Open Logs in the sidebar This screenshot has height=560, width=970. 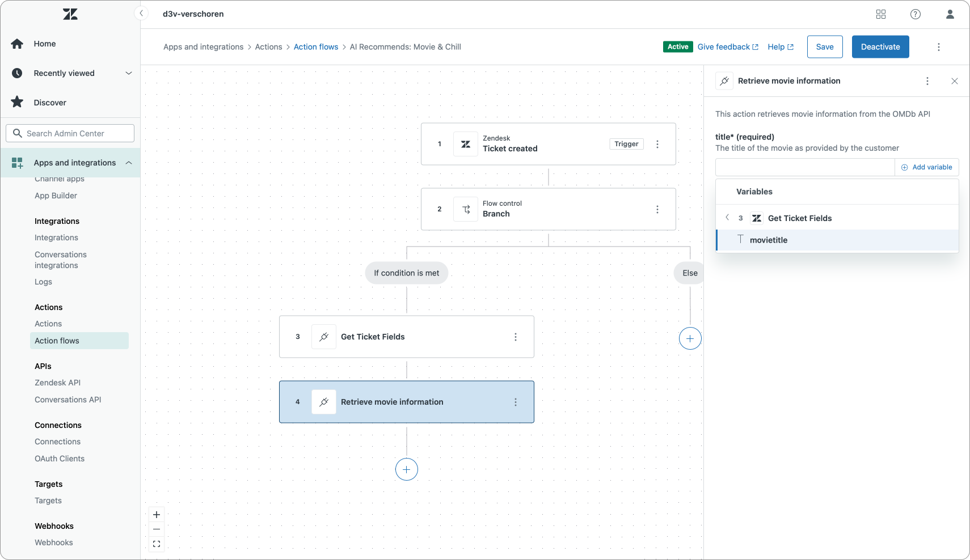tap(43, 282)
